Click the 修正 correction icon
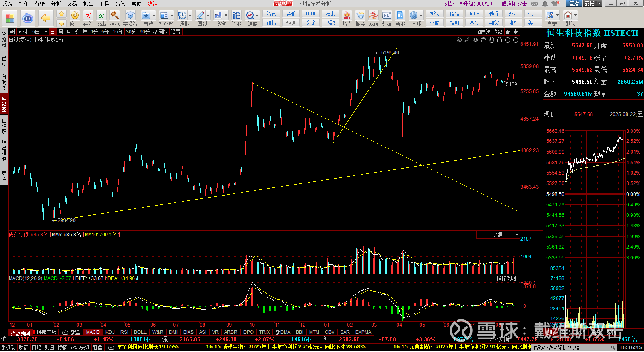The image size is (644, 352). coord(75,15)
